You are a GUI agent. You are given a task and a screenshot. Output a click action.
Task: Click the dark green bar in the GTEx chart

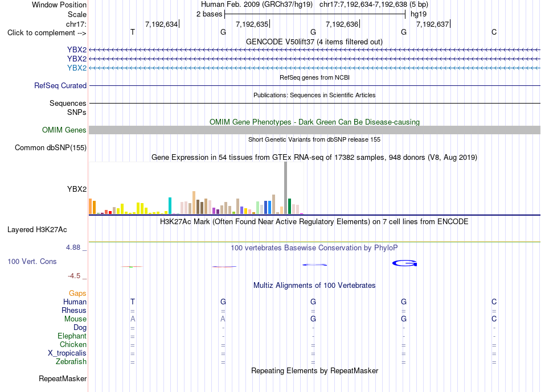289,206
